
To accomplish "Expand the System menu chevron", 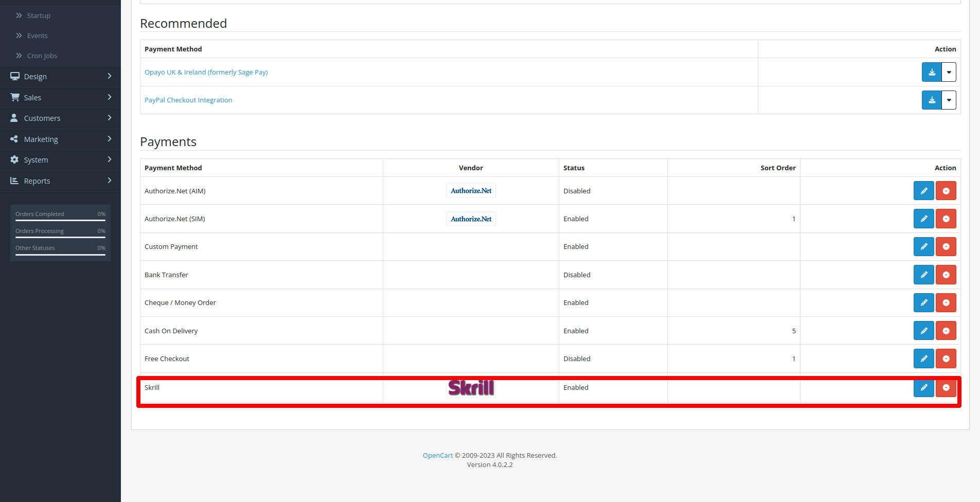I will pyautogui.click(x=110, y=159).
